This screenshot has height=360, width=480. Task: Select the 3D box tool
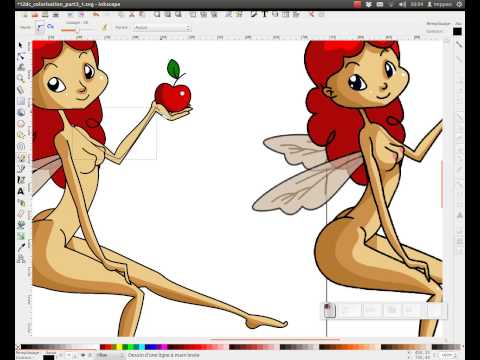(x=21, y=112)
